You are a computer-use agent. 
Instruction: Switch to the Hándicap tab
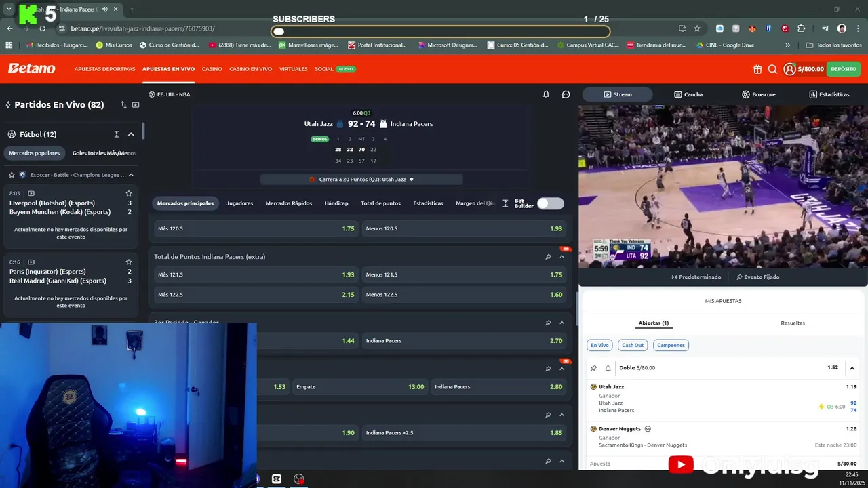point(336,203)
